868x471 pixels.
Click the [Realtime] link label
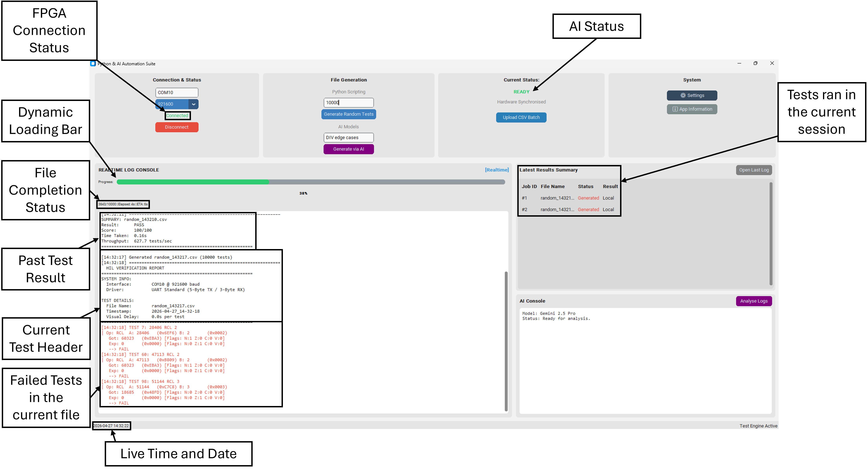[x=497, y=170]
